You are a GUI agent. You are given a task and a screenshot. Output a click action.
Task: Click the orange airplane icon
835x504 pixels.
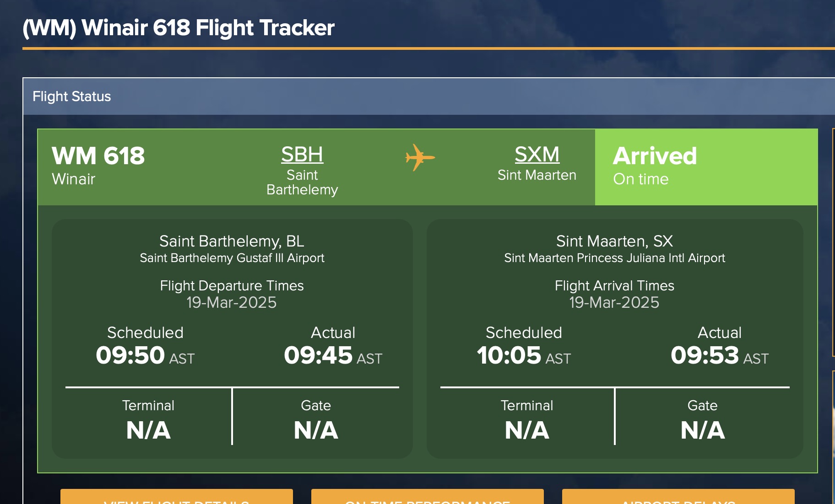(420, 158)
